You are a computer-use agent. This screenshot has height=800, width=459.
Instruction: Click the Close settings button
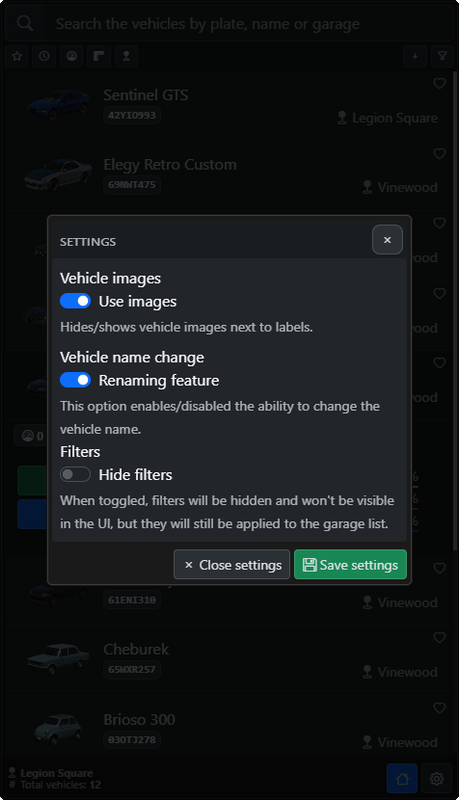point(232,564)
